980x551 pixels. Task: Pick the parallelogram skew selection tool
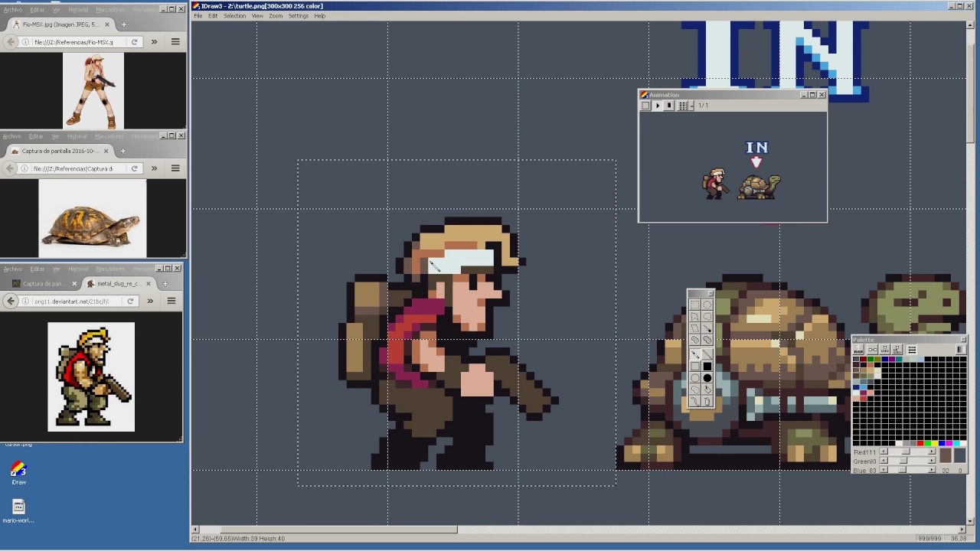click(x=695, y=328)
